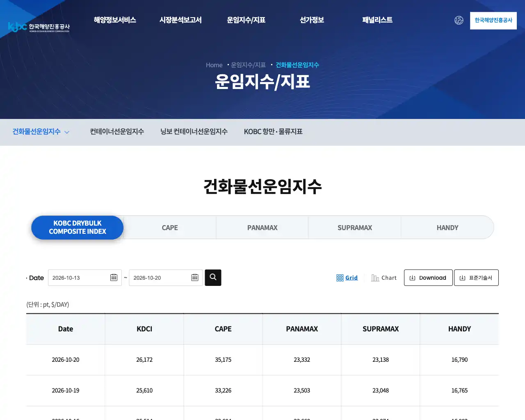
Task: Open the globe language icon
Action: [x=459, y=20]
